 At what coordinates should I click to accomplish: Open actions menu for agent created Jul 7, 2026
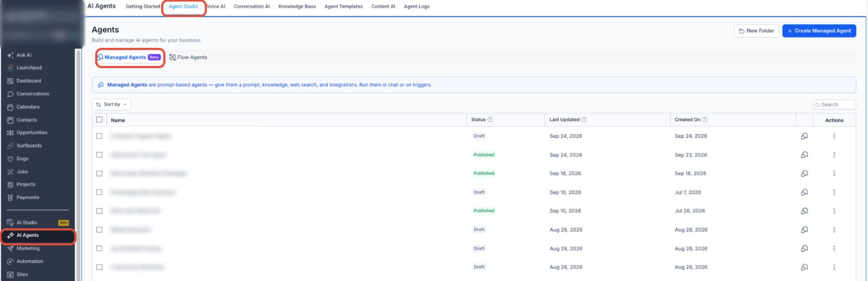(x=834, y=192)
